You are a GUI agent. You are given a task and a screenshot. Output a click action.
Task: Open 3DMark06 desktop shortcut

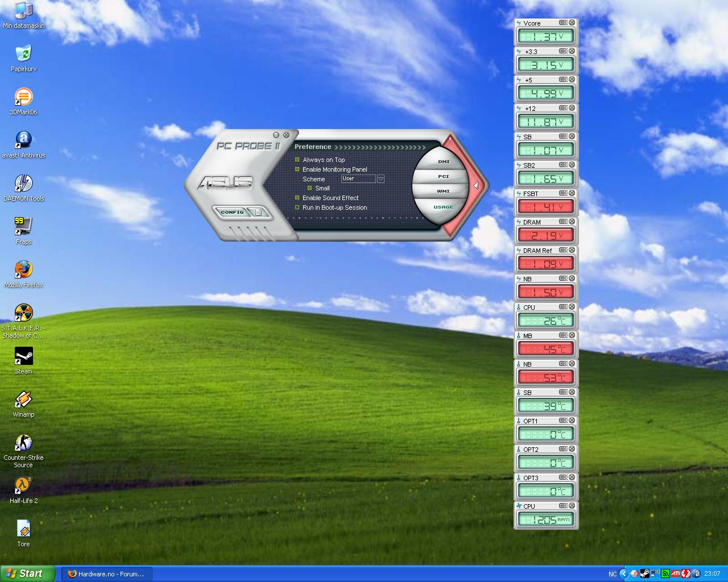[23, 102]
